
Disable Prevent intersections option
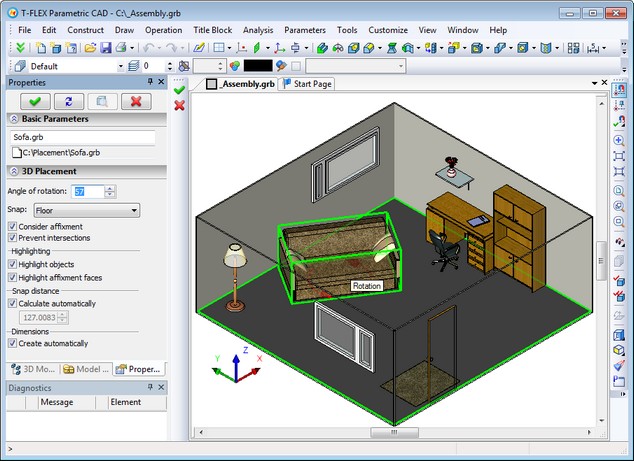click(12, 238)
